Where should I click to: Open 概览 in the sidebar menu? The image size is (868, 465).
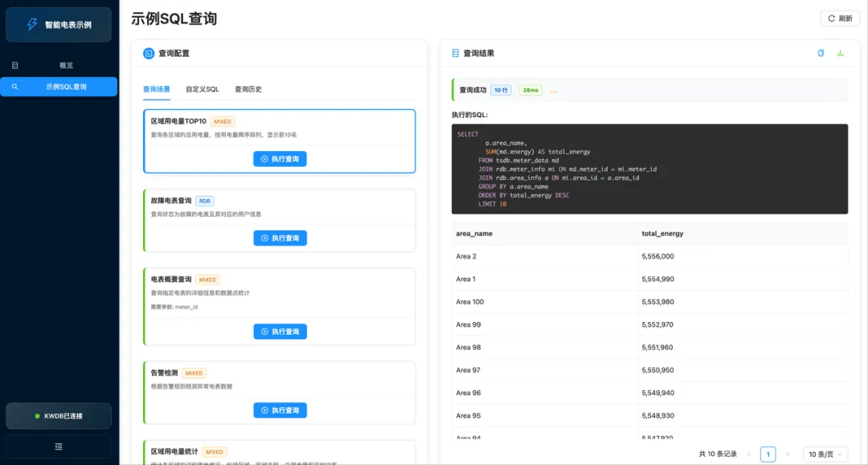click(66, 65)
